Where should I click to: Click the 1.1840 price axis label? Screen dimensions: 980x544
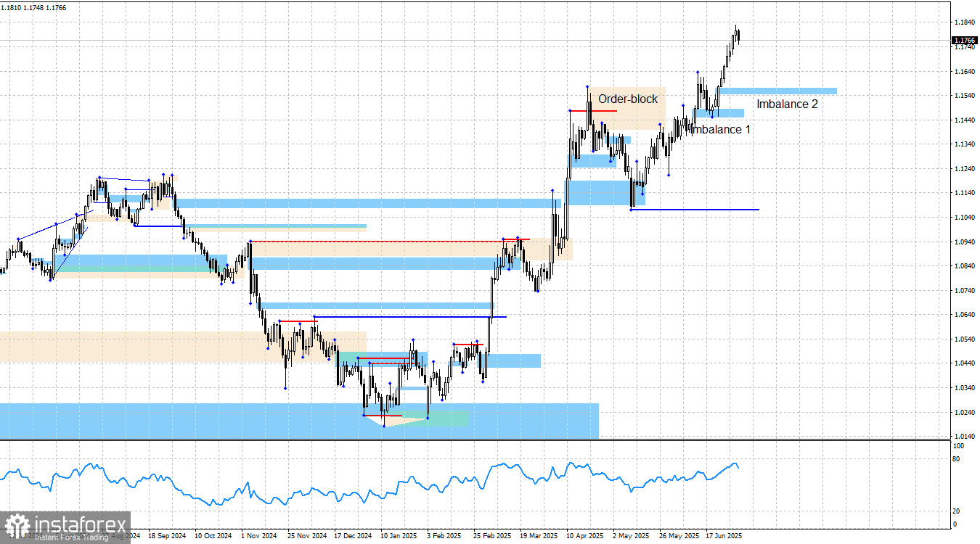pos(964,22)
